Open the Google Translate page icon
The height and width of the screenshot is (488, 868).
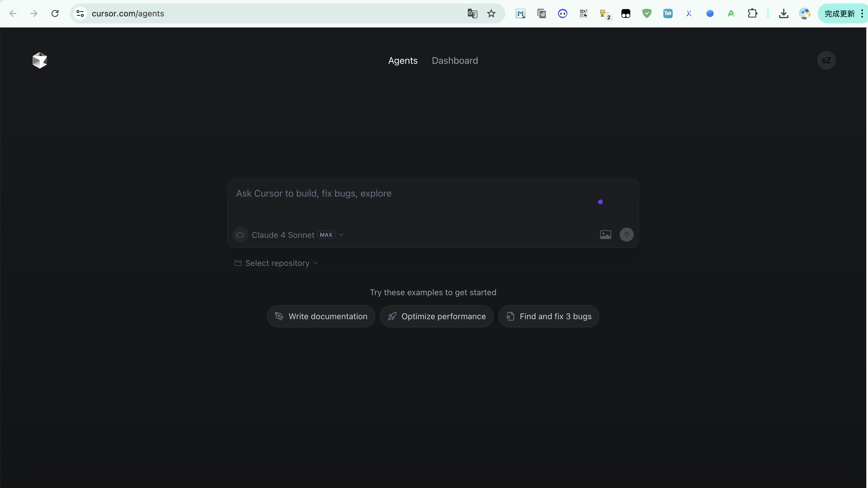pos(472,13)
